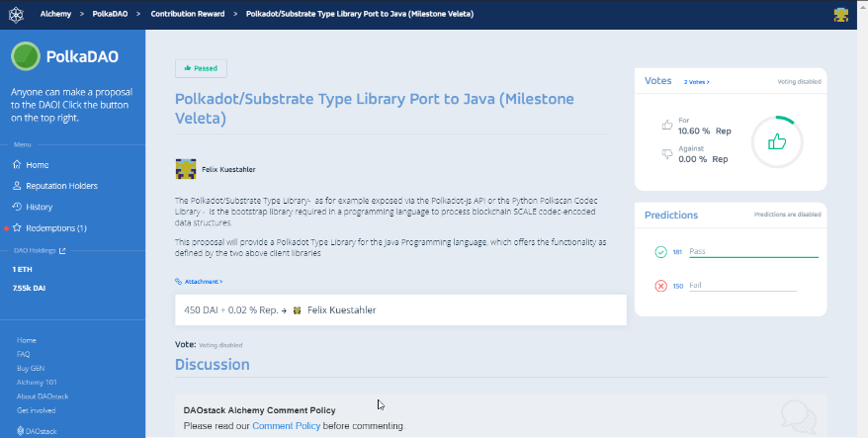Click Felix Kuestahler's proposer avatar
This screenshot has height=438, width=868.
(185, 169)
